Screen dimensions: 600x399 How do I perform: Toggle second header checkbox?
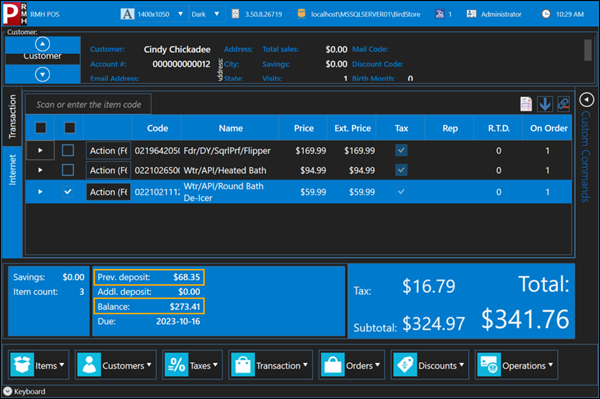(x=70, y=127)
